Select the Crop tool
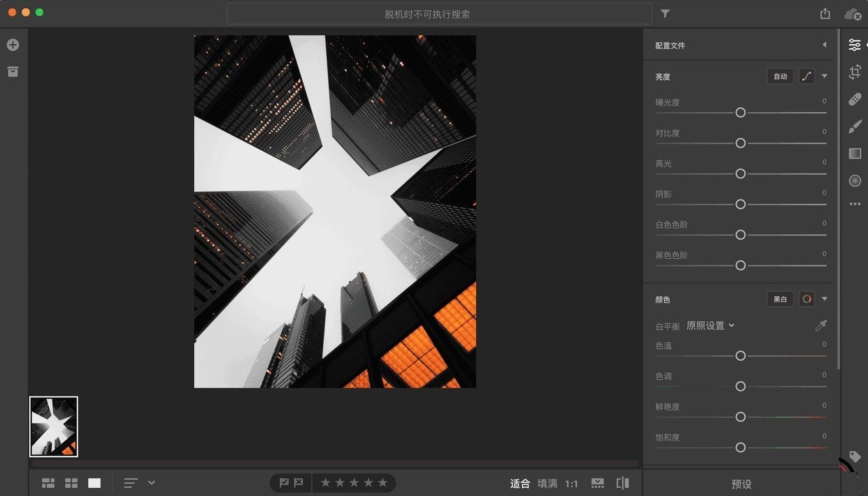The image size is (868, 496). point(854,71)
